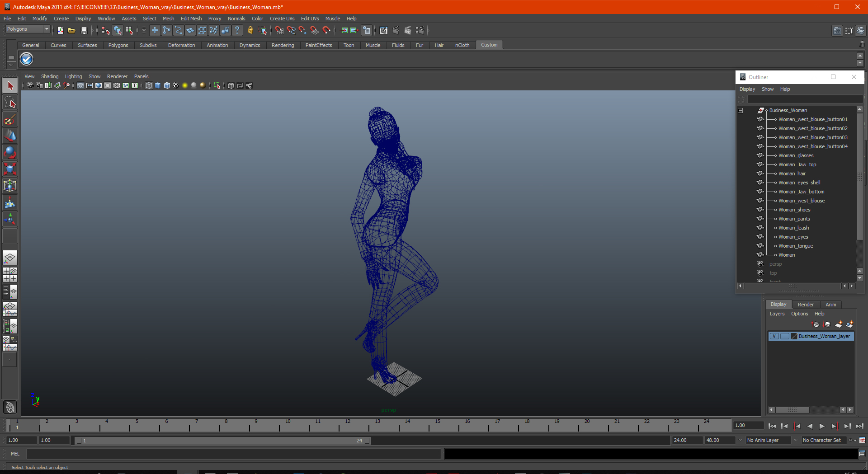
Task: Choose the Paint Selection tool
Action: [x=10, y=119]
